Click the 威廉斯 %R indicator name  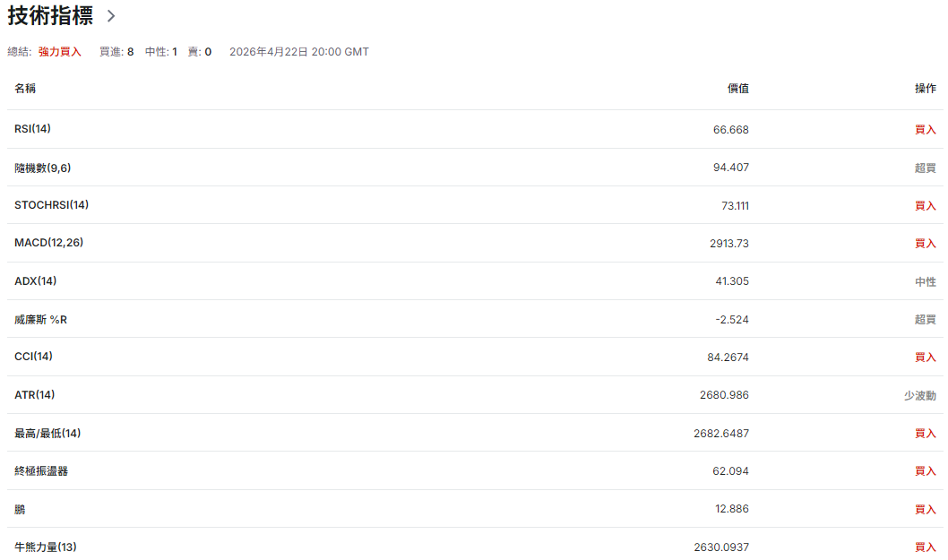[40, 319]
